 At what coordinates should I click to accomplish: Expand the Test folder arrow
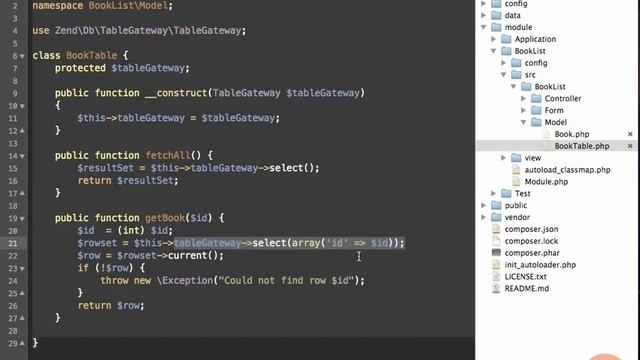493,193
